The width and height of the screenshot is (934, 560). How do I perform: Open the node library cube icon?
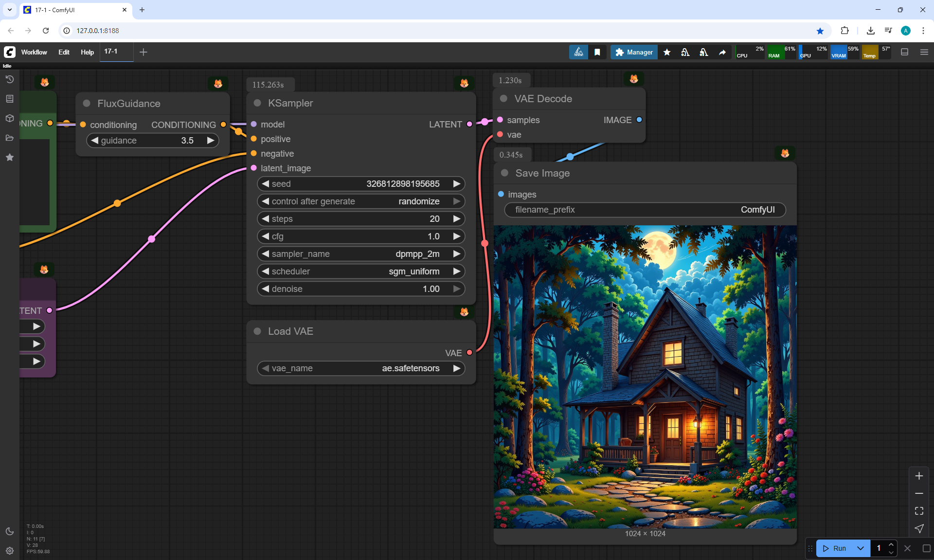point(10,118)
